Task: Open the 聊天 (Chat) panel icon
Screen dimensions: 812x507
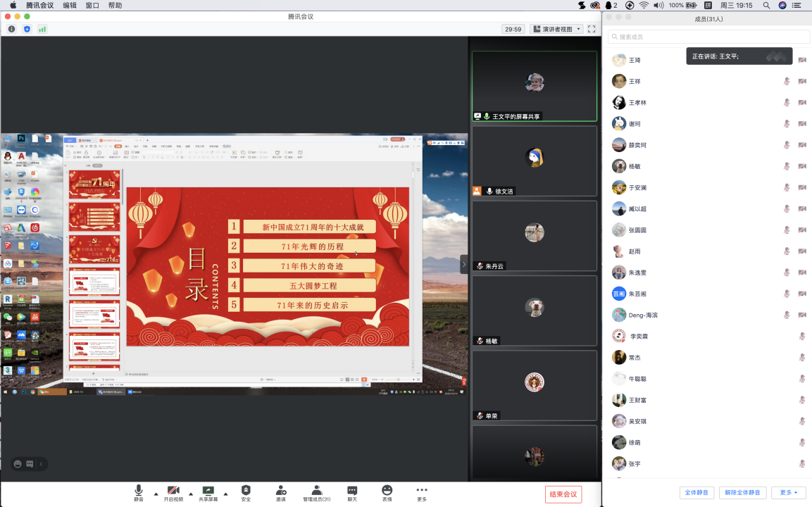Action: [x=352, y=490]
